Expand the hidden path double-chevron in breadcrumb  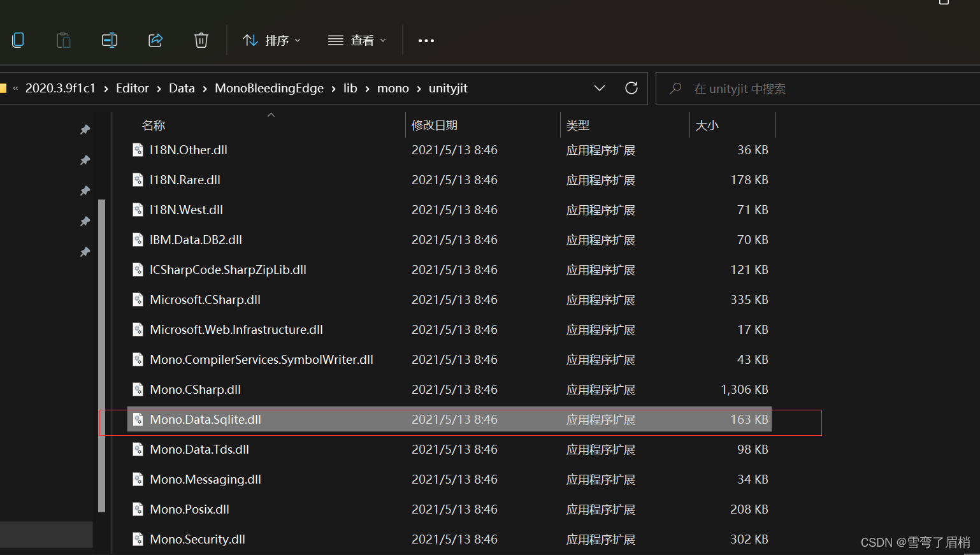pos(15,89)
